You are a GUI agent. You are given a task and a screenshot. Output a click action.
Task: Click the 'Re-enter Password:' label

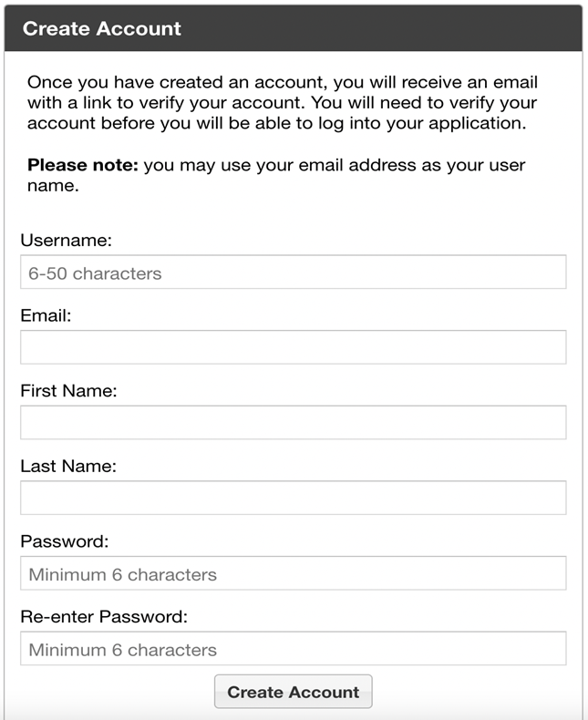(104, 617)
